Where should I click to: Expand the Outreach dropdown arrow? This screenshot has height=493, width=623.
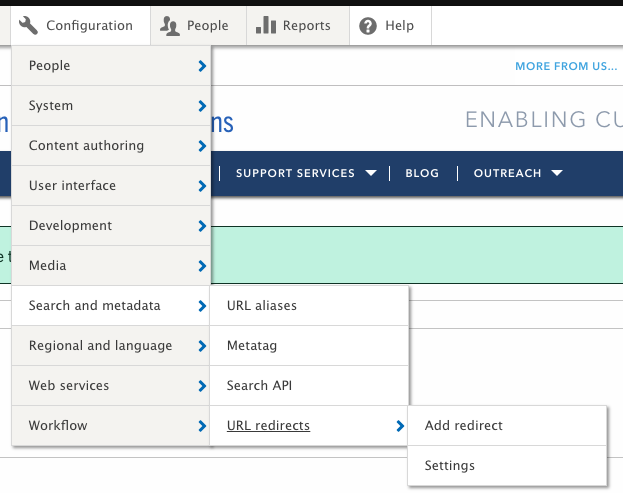pos(557,173)
